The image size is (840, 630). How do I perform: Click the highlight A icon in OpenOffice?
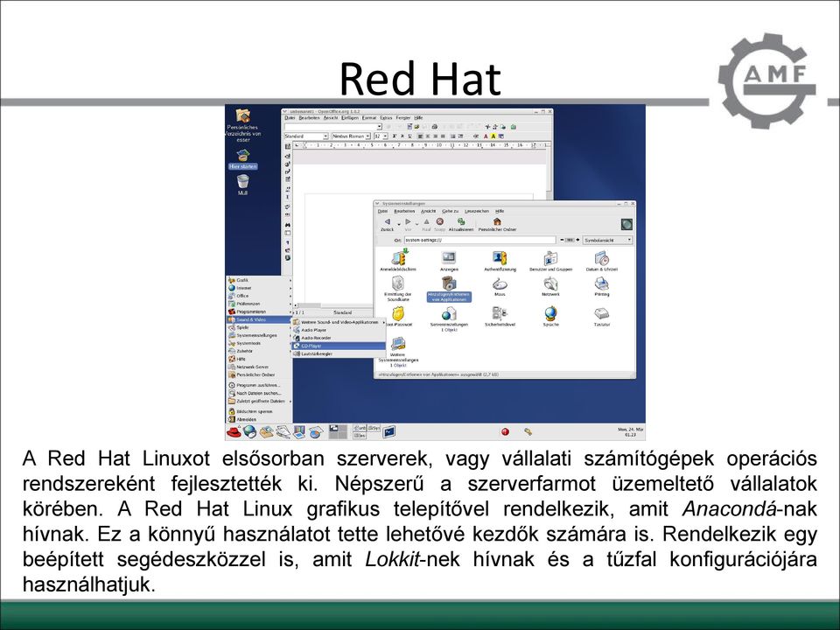pos(493,136)
